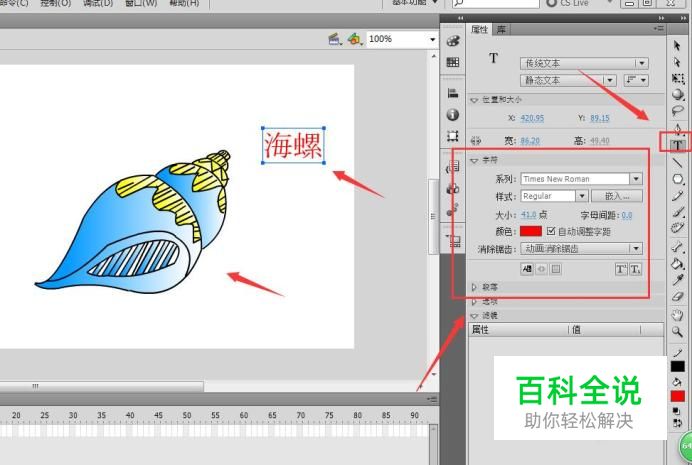
Task: Click the 嵌入... font embed button
Action: (x=617, y=196)
